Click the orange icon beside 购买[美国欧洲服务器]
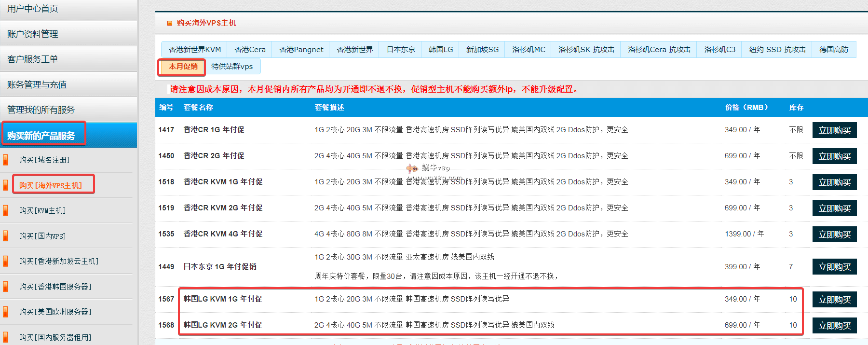 [x=6, y=312]
